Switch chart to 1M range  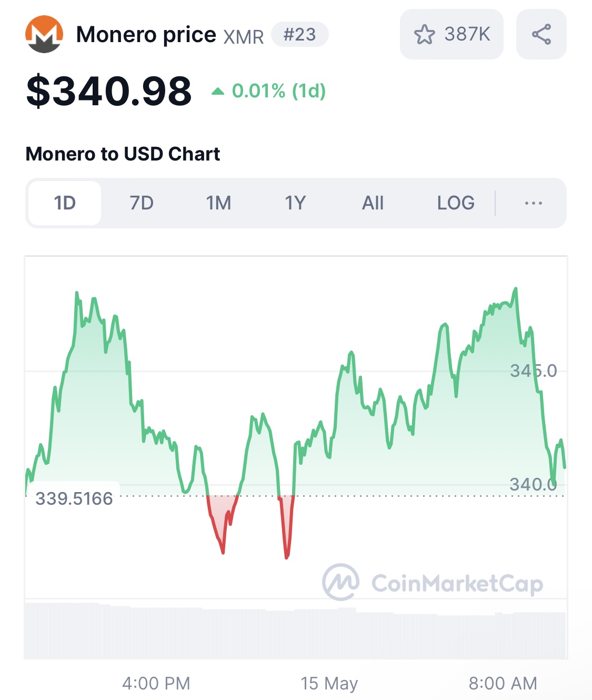click(x=218, y=203)
